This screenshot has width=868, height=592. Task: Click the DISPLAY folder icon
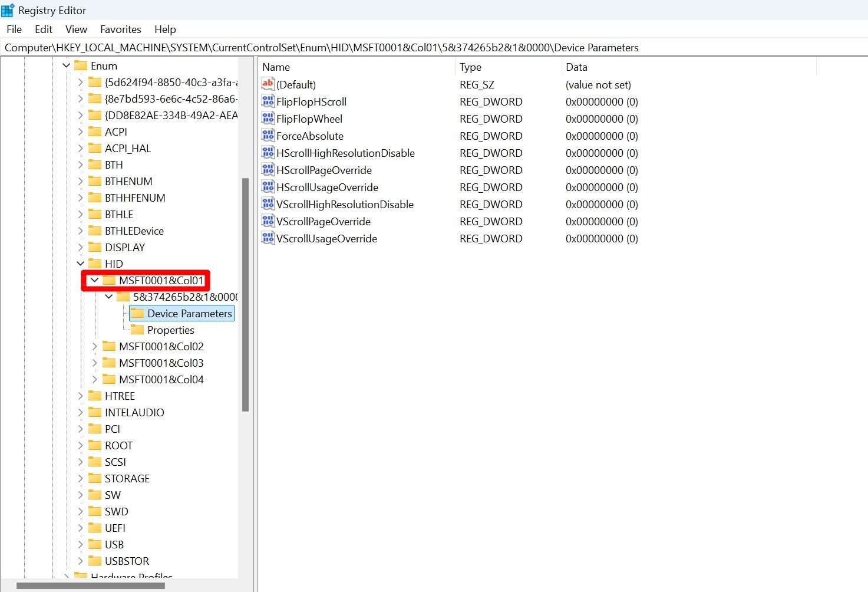[95, 247]
